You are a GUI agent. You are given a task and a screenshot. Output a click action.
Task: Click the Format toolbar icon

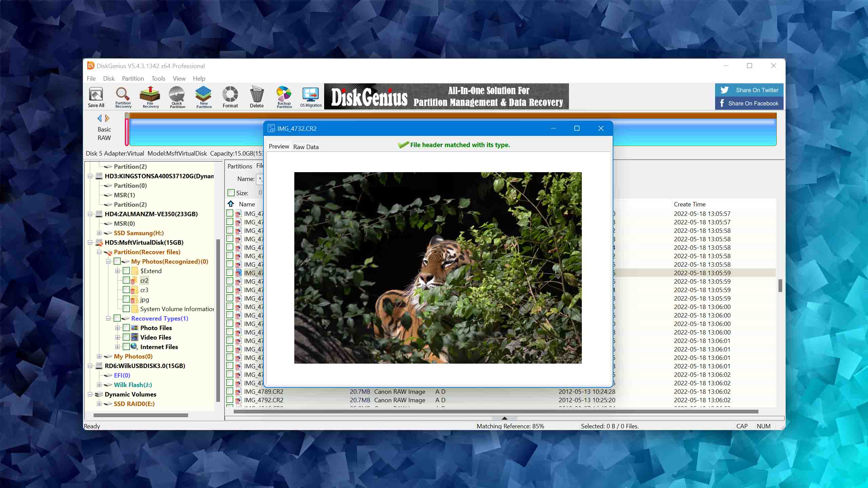tap(230, 97)
